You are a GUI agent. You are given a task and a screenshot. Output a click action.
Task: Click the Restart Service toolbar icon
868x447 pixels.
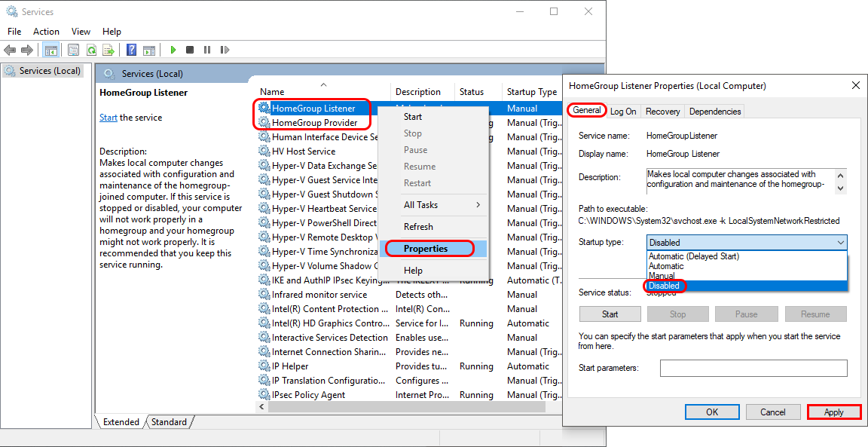(x=225, y=50)
